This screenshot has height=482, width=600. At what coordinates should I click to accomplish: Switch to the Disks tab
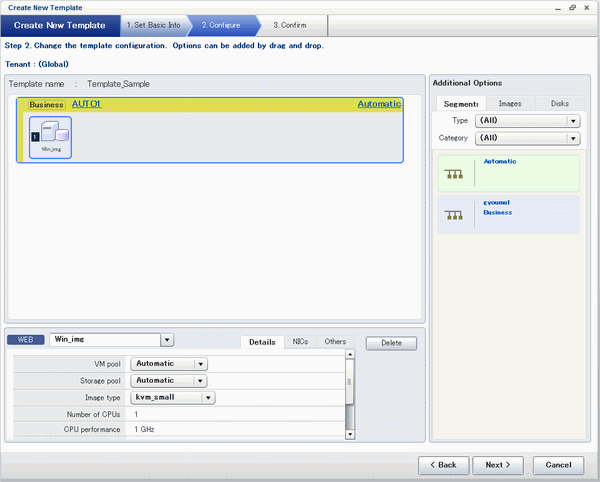(559, 103)
